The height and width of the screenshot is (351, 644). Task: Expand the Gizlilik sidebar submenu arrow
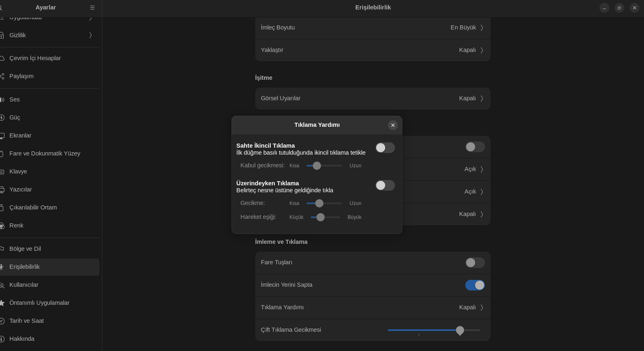tap(90, 36)
